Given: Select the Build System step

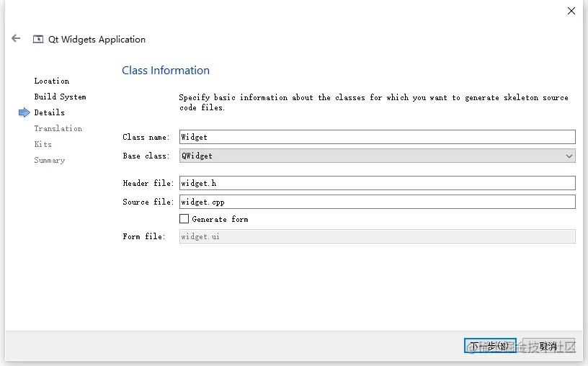Looking at the screenshot, I should coord(60,97).
